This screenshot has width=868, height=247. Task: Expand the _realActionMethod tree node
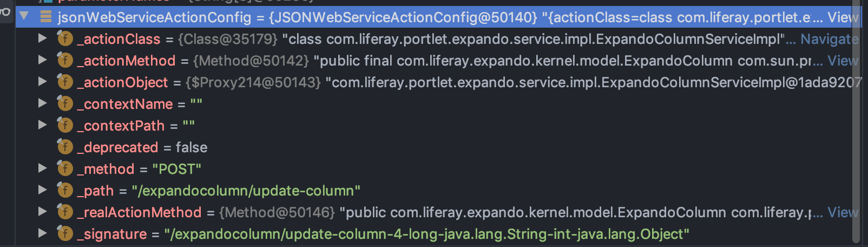pyautogui.click(x=42, y=212)
